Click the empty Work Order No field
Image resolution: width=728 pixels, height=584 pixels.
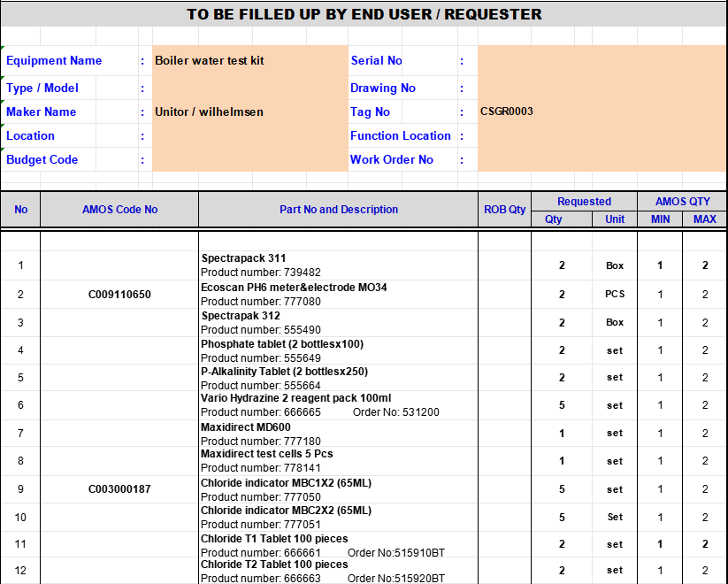click(x=602, y=160)
